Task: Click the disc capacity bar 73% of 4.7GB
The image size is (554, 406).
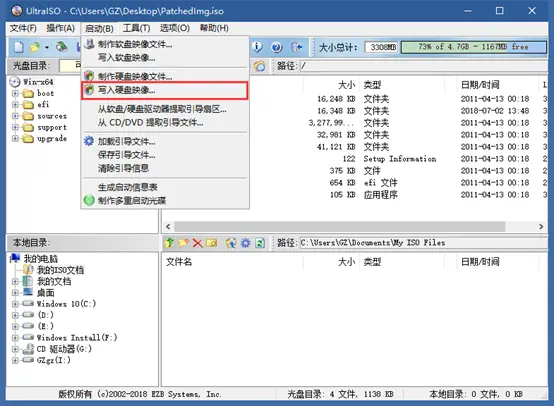Action: (473, 47)
